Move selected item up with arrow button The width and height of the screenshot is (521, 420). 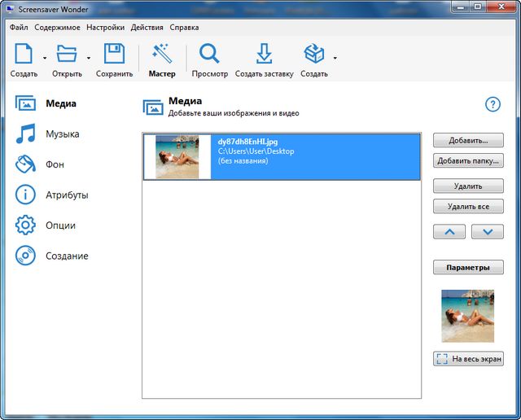tap(449, 232)
